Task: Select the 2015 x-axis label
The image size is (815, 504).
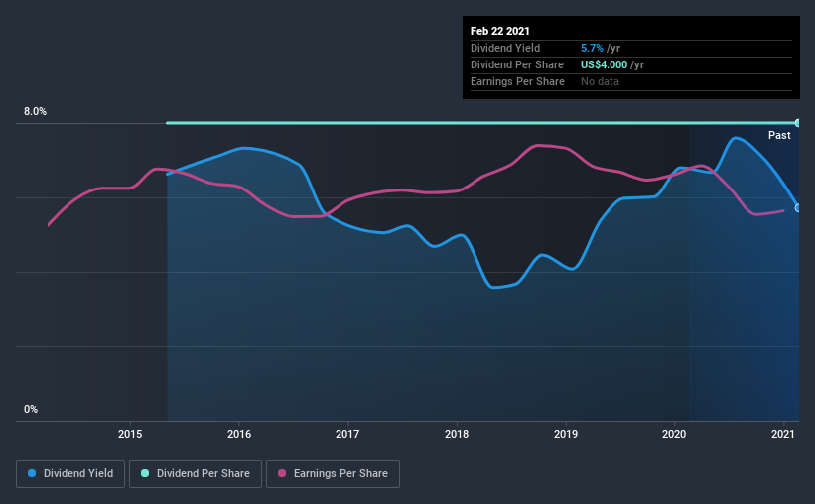Action: click(x=130, y=434)
